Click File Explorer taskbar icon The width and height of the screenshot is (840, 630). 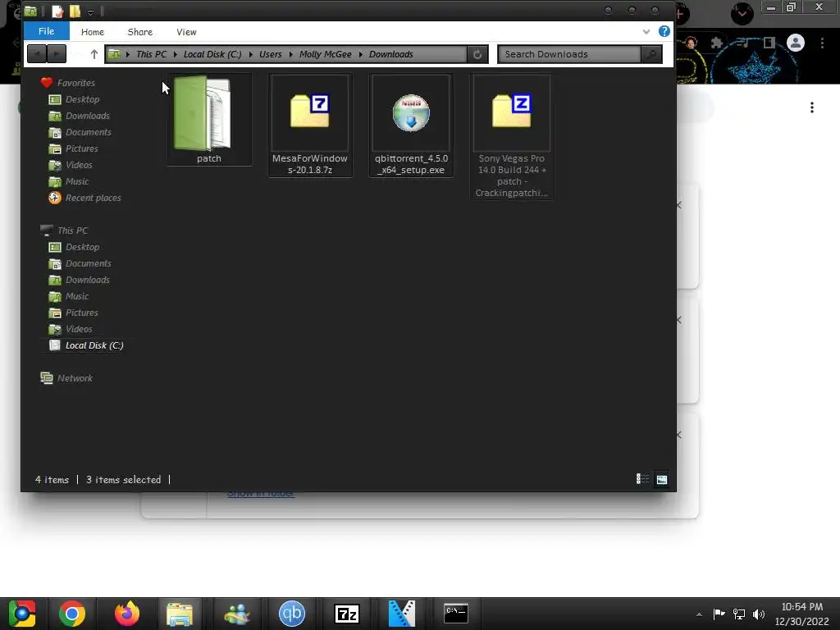coord(180,614)
